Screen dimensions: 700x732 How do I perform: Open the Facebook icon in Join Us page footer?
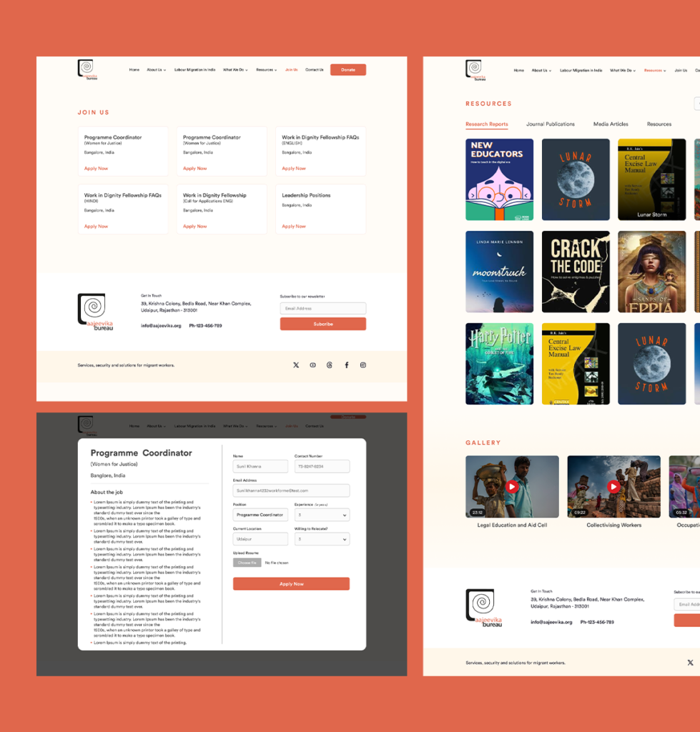(347, 365)
